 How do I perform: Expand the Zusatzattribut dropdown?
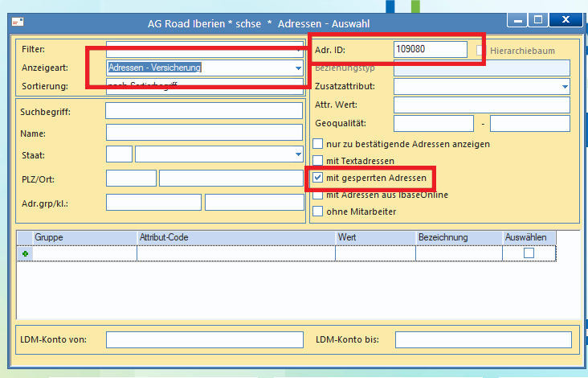566,87
